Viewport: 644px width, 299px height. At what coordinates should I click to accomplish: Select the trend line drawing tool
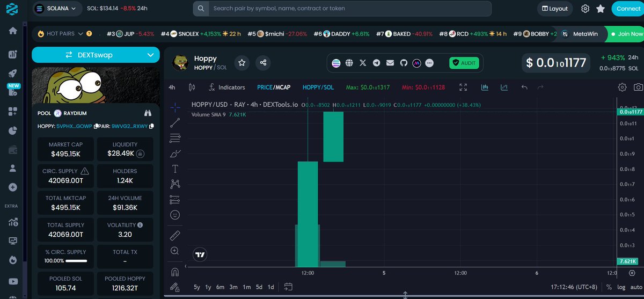[x=175, y=123]
